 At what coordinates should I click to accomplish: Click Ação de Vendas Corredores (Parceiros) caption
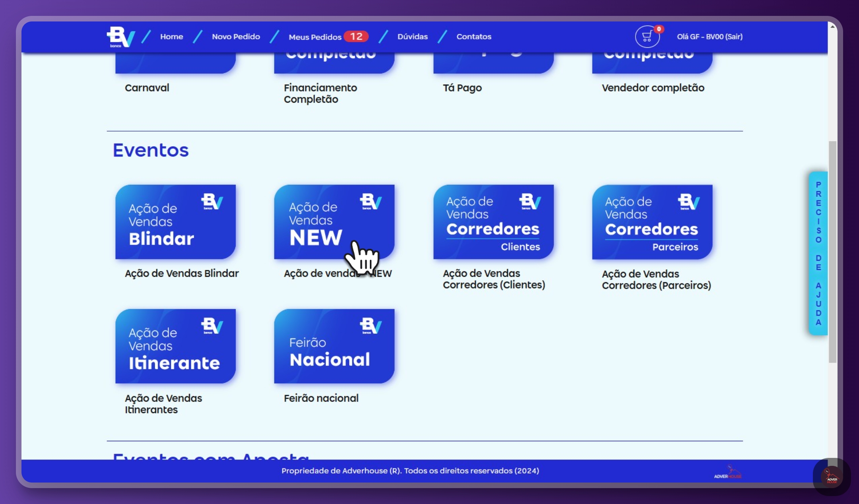(x=656, y=279)
